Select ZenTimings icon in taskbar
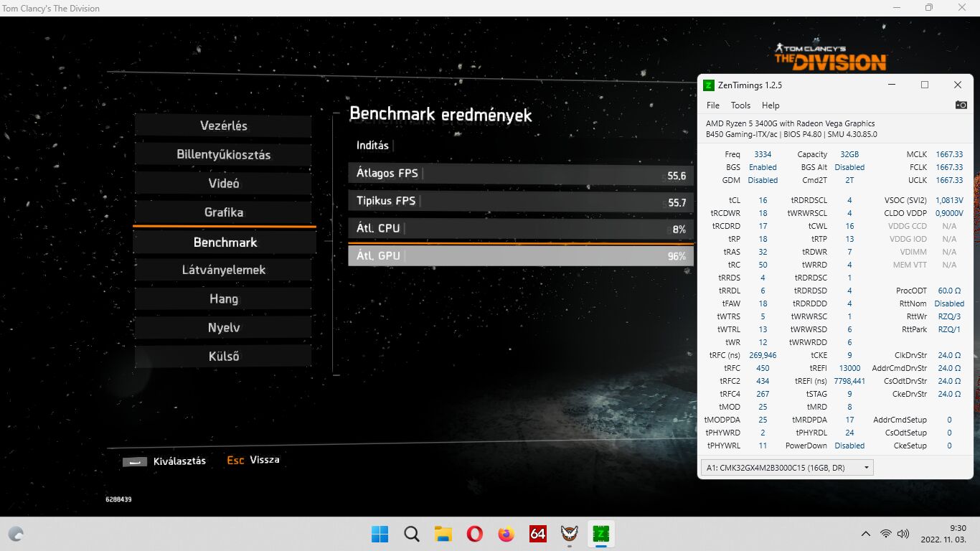The image size is (980, 551). 600,534
